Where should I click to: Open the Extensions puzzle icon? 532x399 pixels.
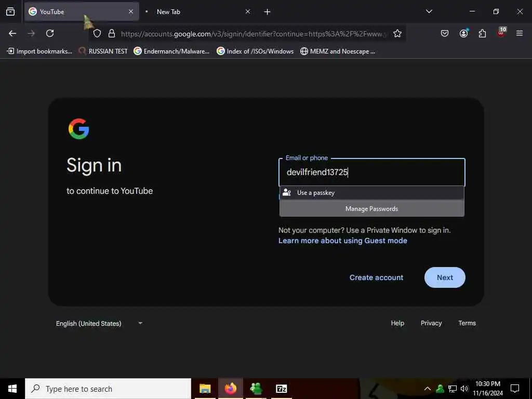[x=482, y=33]
